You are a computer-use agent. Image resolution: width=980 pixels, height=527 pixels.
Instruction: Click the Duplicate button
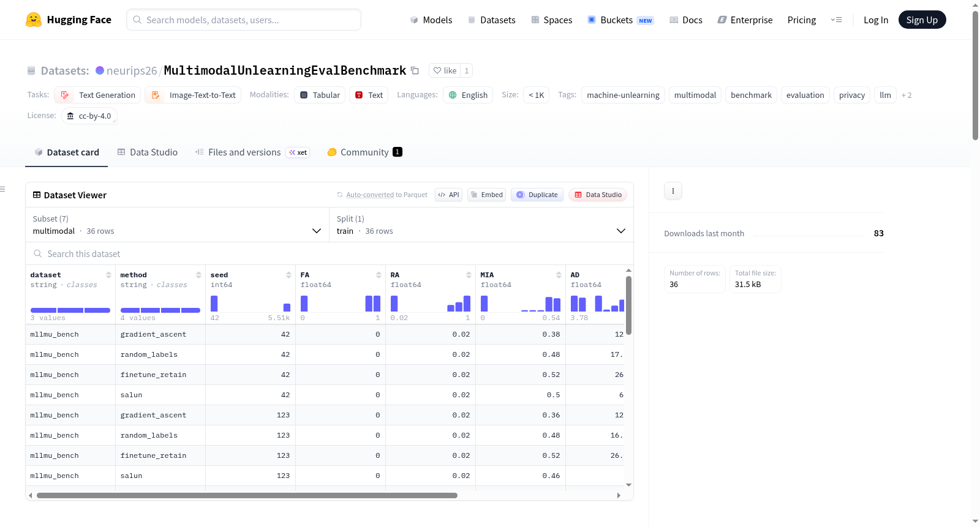[537, 195]
